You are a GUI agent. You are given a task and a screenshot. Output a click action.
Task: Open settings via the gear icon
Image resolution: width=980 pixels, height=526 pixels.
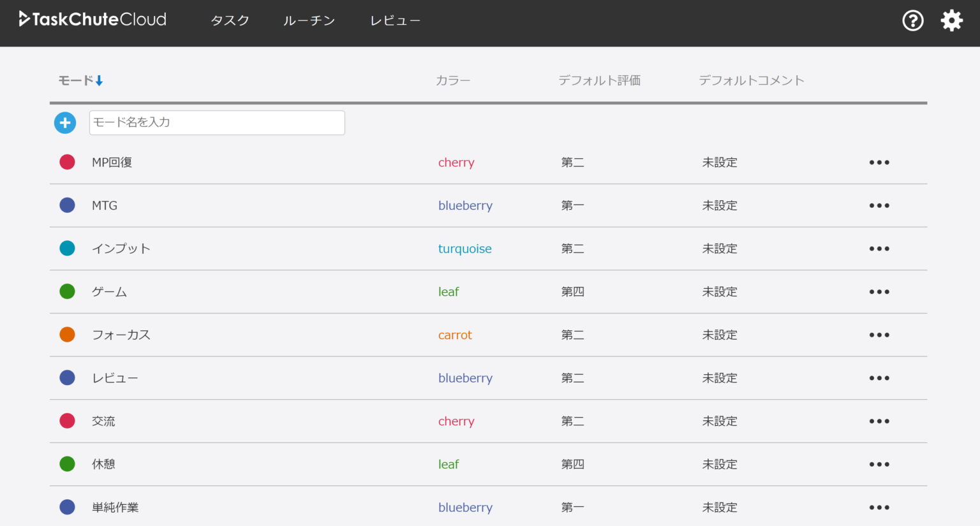tap(951, 20)
